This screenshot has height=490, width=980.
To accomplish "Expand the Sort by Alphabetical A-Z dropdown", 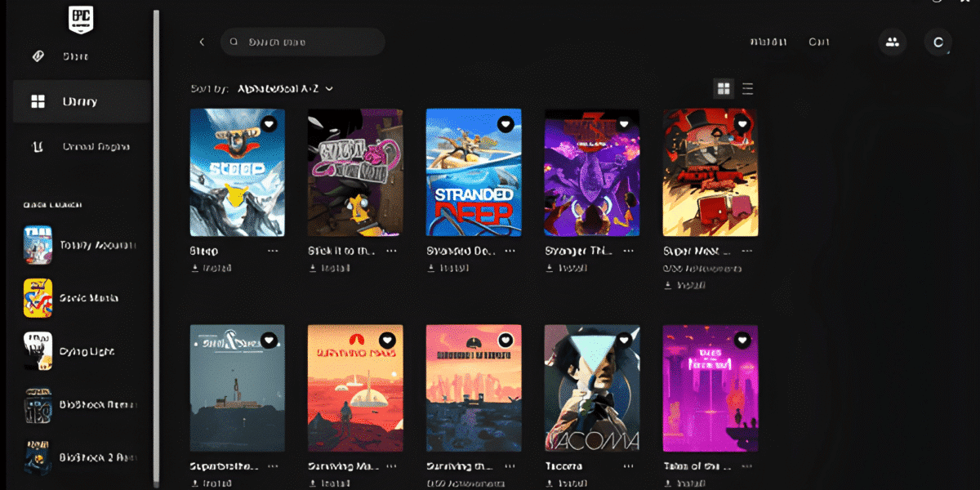I will 286,88.
